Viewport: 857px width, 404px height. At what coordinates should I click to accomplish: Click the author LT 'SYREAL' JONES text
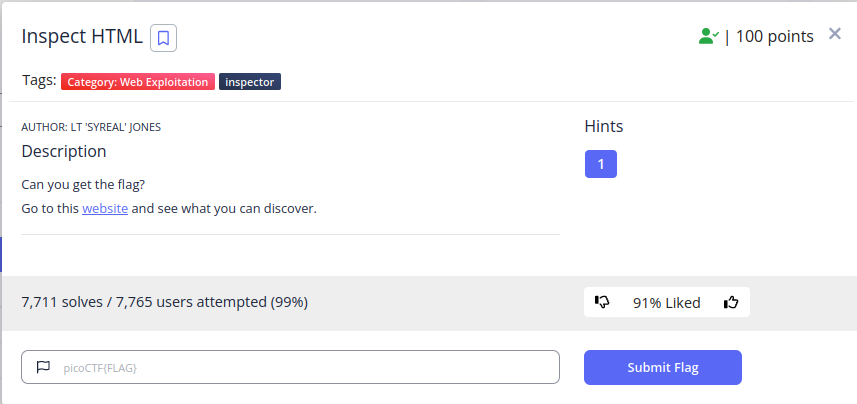tap(91, 127)
